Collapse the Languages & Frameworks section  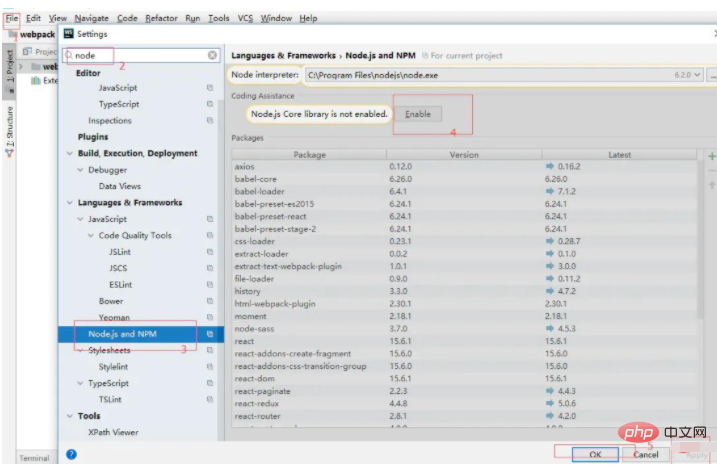70,203
